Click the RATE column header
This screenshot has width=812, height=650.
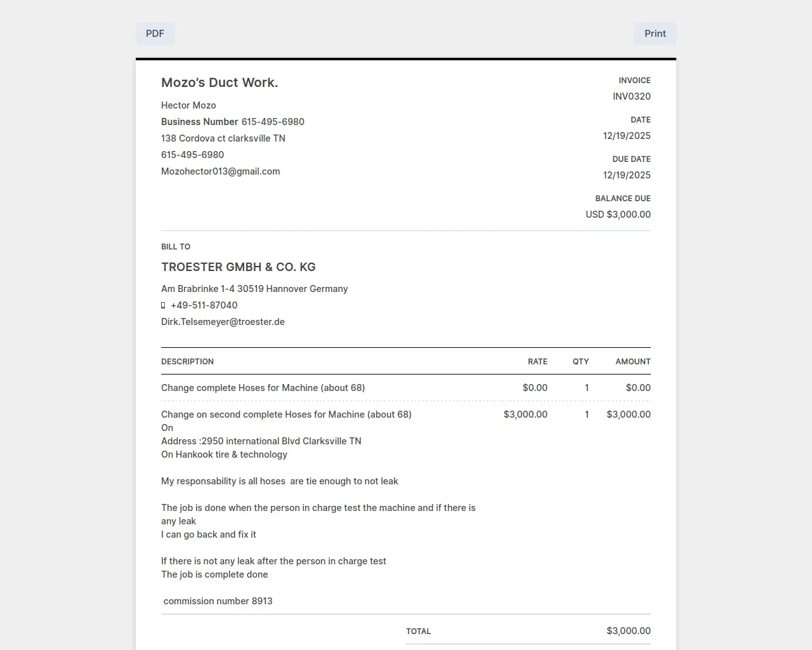tap(537, 362)
